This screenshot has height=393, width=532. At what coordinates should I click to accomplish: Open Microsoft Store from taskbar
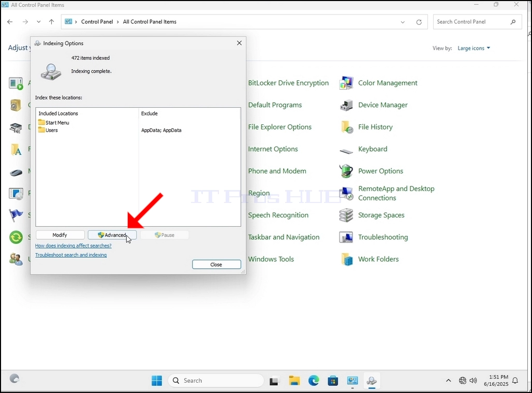click(333, 381)
